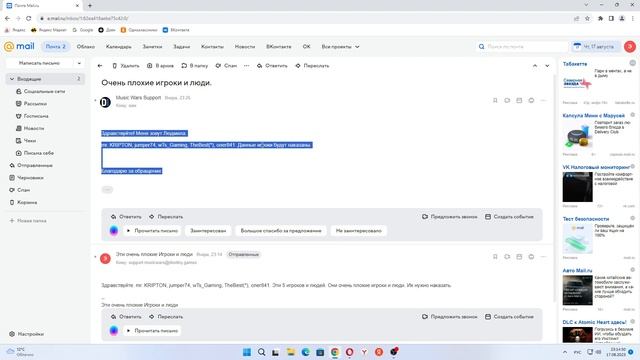Expand dropdown arrow next to Написать письмо

point(79,63)
